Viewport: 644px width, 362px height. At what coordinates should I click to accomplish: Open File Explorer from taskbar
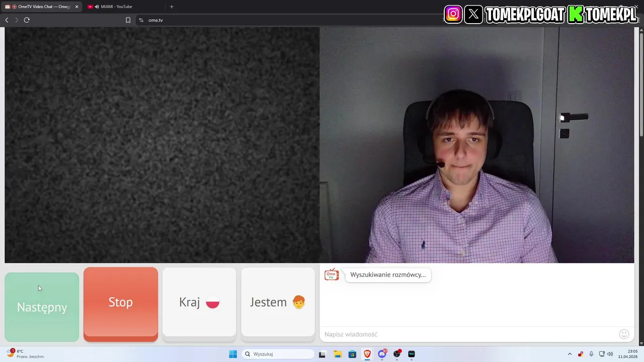point(337,354)
